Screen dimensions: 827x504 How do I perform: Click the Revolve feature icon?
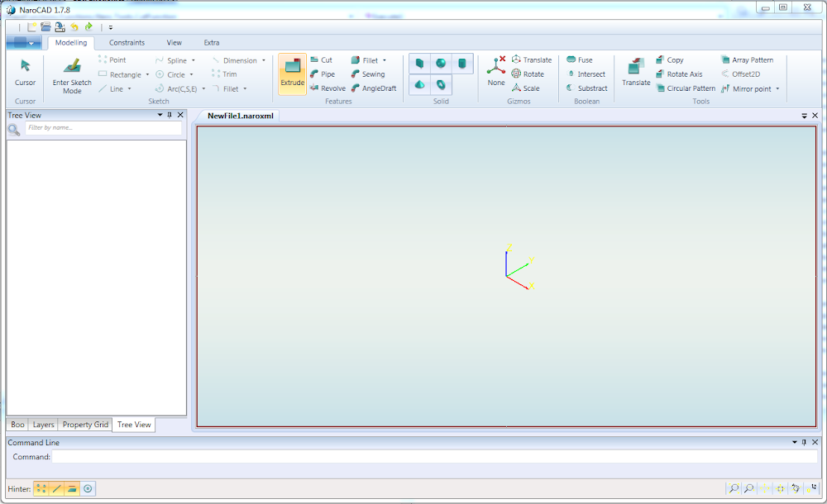[314, 88]
